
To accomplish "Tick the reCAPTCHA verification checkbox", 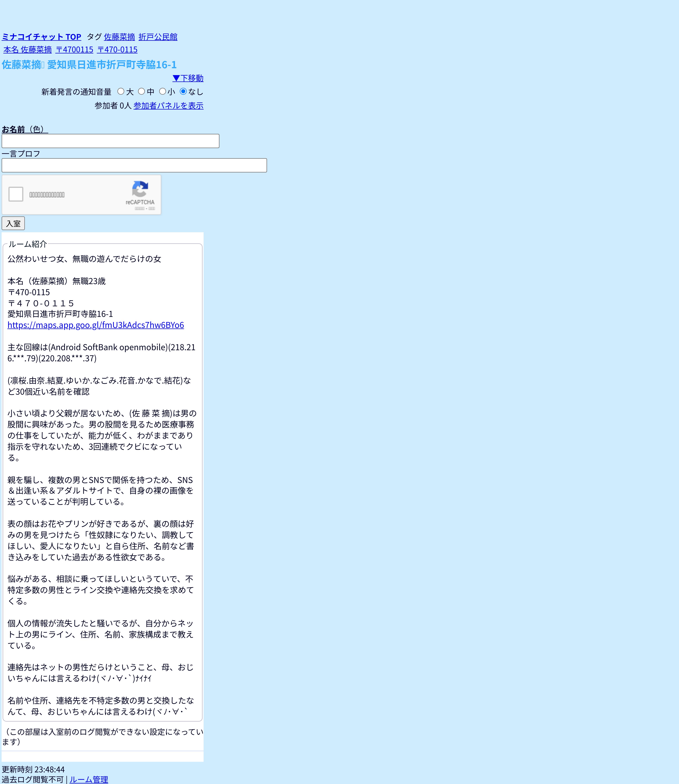I will [x=16, y=194].
